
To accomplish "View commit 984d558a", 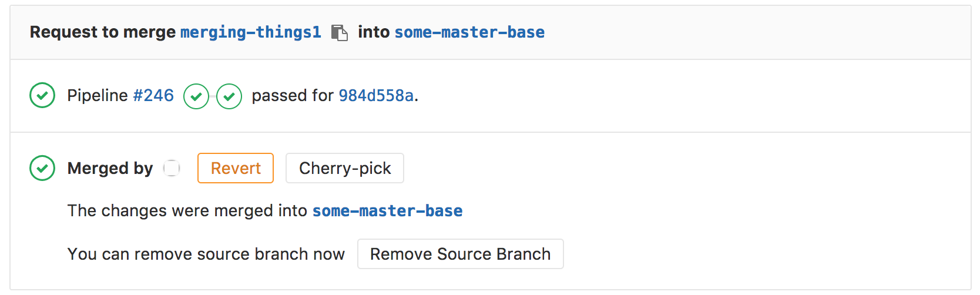I will pyautogui.click(x=376, y=95).
